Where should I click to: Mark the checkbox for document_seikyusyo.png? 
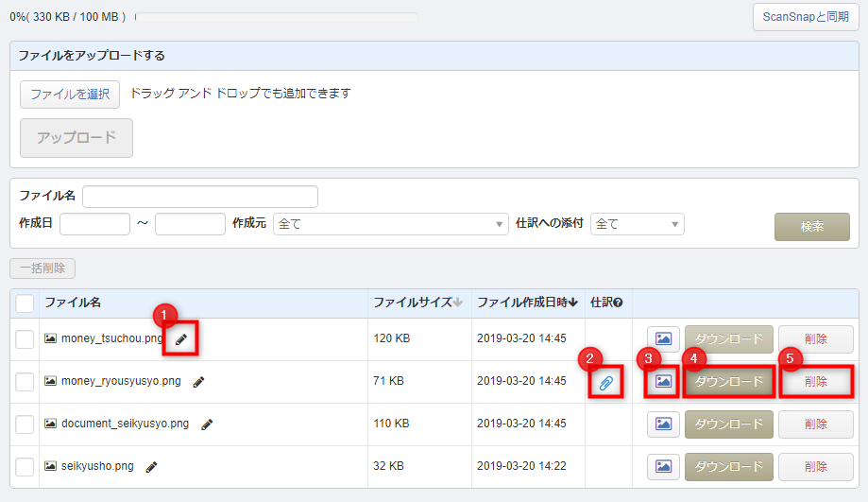point(25,424)
